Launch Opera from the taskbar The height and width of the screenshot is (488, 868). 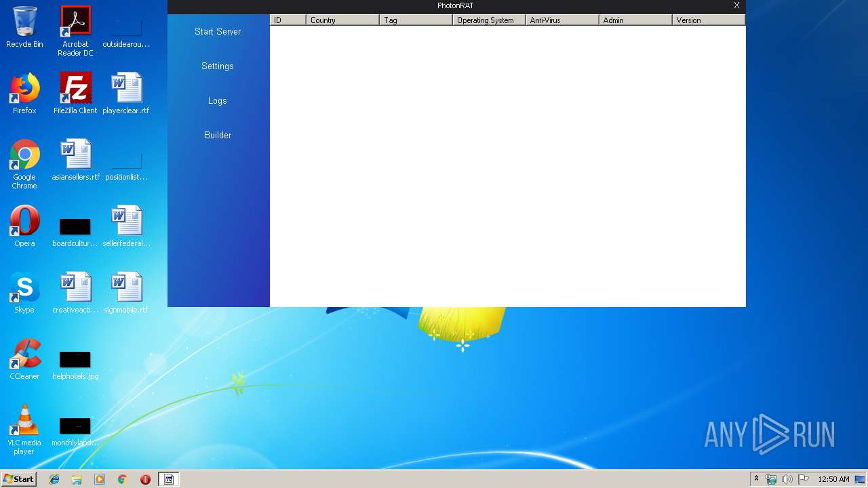pyautogui.click(x=145, y=479)
